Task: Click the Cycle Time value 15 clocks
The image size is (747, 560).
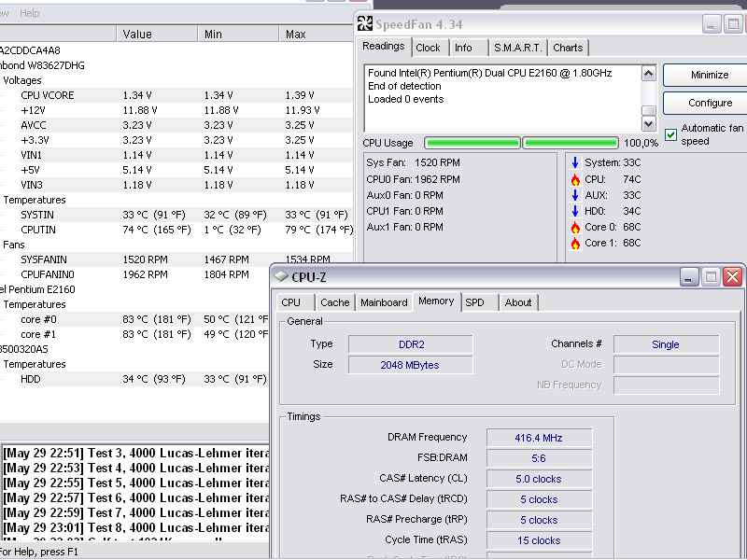Action: point(539,540)
